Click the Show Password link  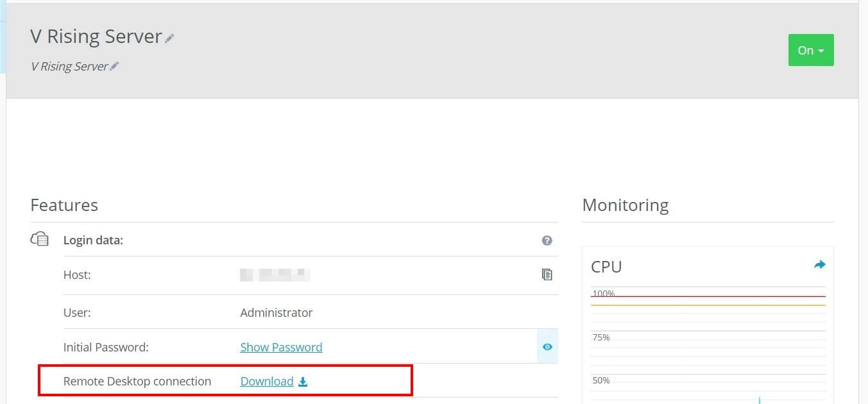281,347
